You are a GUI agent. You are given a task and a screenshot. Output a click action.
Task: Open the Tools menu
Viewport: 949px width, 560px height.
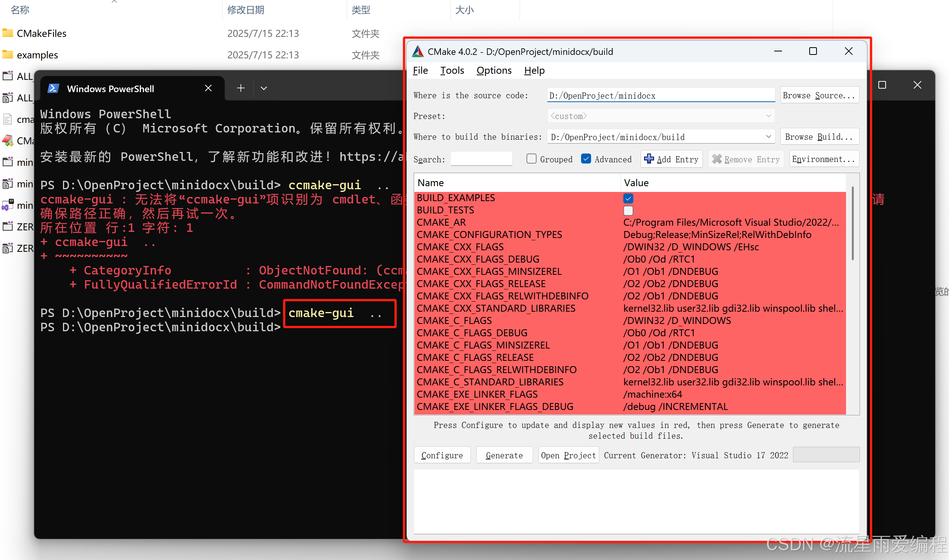coord(452,71)
